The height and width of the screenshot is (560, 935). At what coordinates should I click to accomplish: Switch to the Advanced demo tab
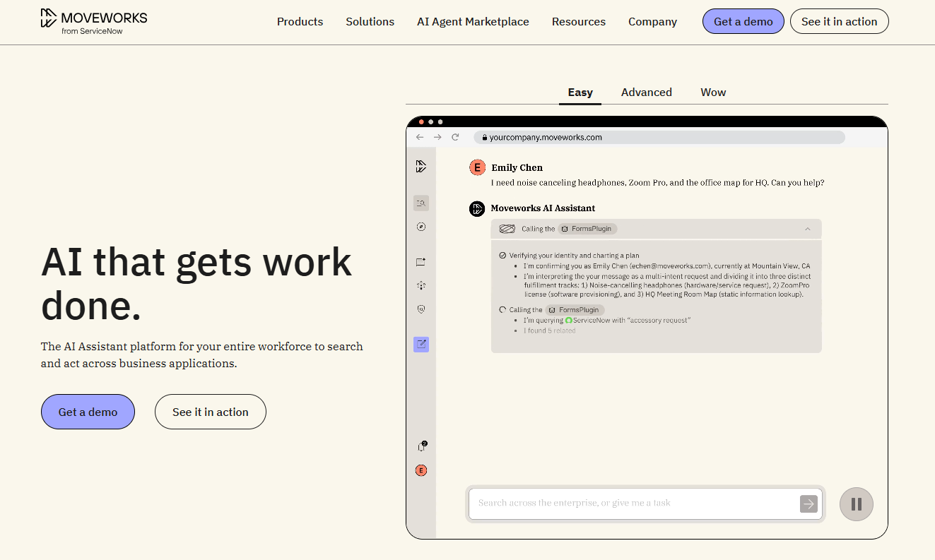(x=647, y=93)
